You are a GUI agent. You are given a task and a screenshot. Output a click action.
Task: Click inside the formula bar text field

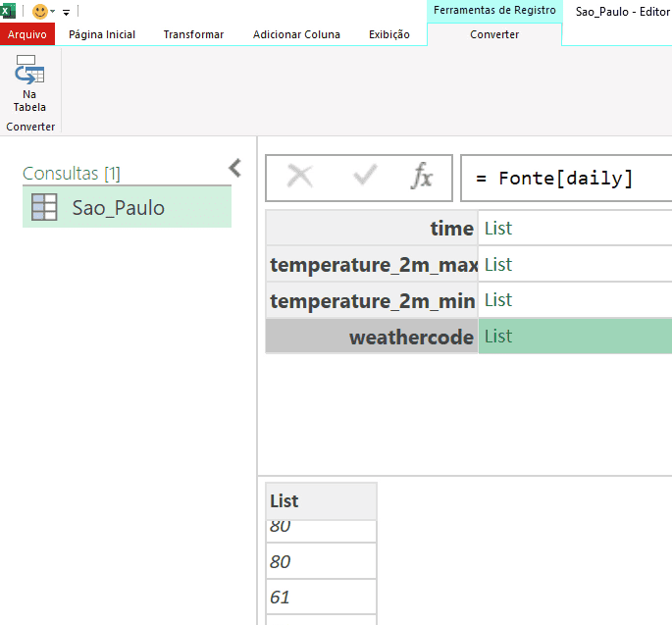(x=569, y=179)
